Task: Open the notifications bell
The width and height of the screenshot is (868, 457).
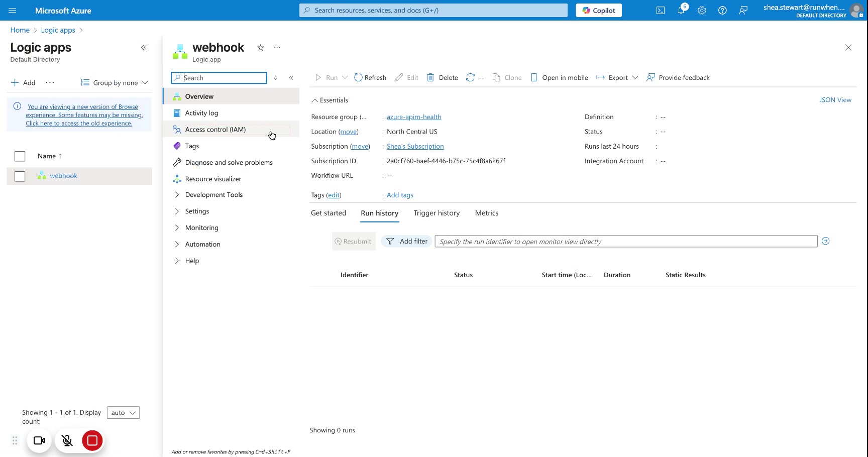Action: pyautogui.click(x=681, y=11)
